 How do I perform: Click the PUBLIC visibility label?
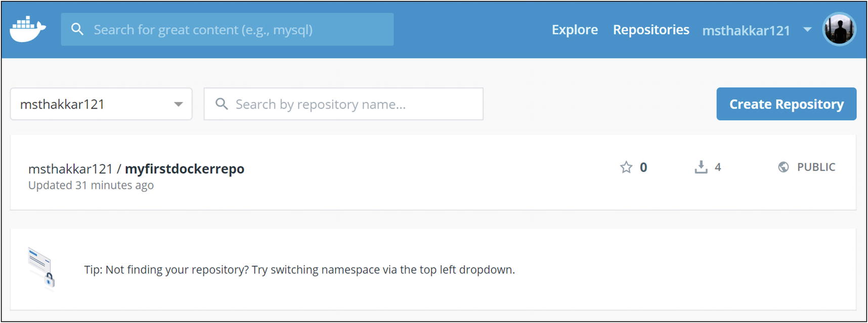tap(816, 167)
